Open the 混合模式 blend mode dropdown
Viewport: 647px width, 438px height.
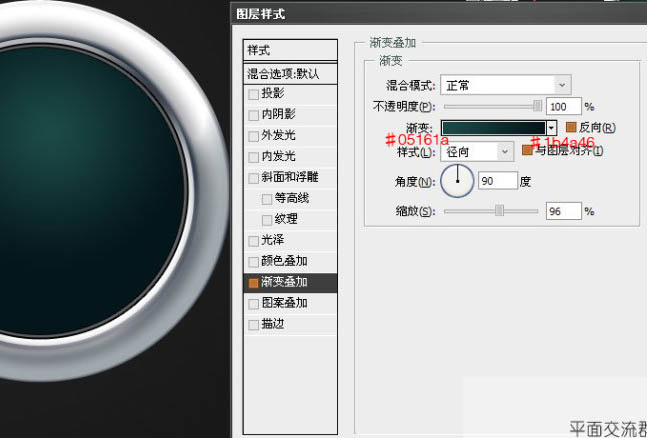tap(505, 85)
